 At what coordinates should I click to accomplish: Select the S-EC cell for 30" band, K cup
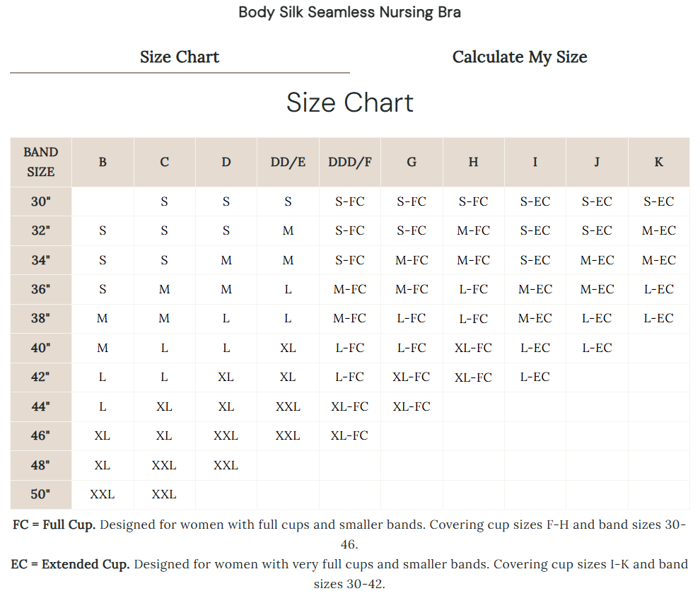tap(658, 201)
